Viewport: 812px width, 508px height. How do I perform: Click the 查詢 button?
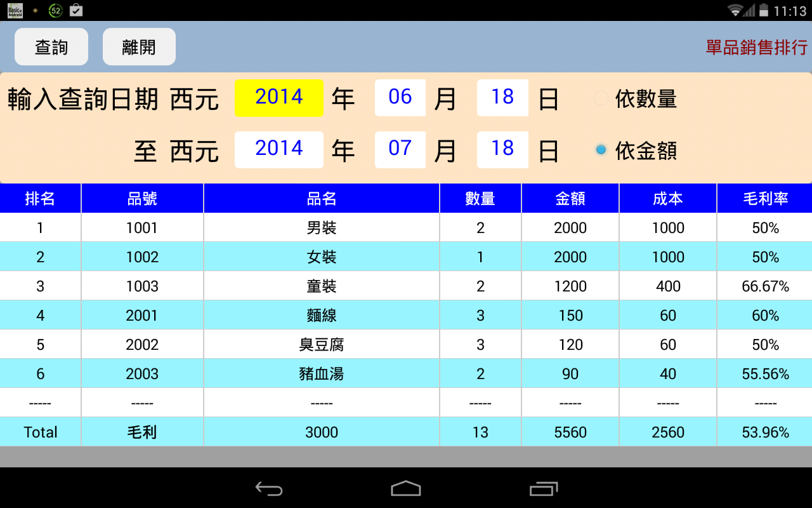click(51, 46)
